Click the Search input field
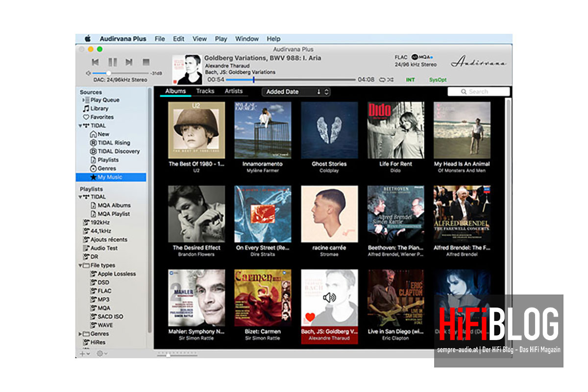Screen dimensions: 588x392 tap(478, 92)
